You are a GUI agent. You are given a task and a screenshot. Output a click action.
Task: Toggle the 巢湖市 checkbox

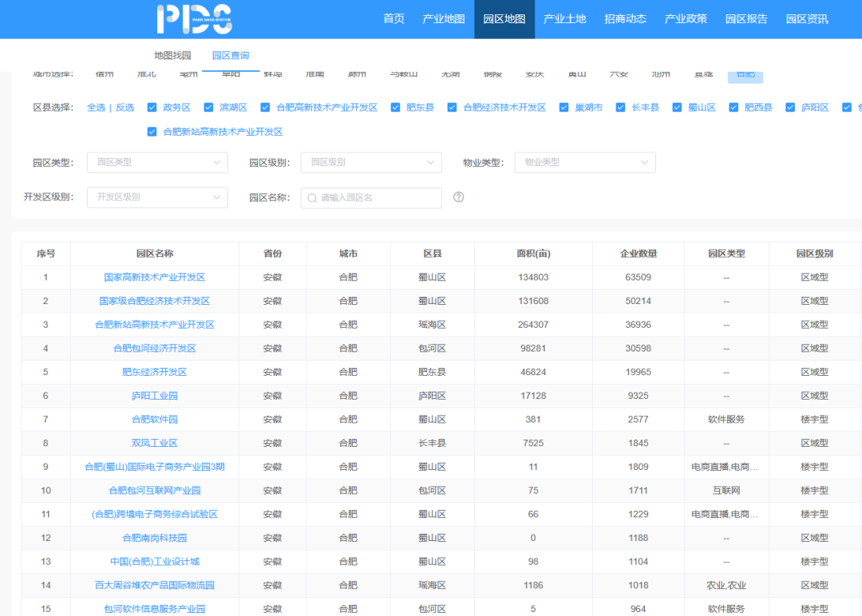click(x=564, y=108)
